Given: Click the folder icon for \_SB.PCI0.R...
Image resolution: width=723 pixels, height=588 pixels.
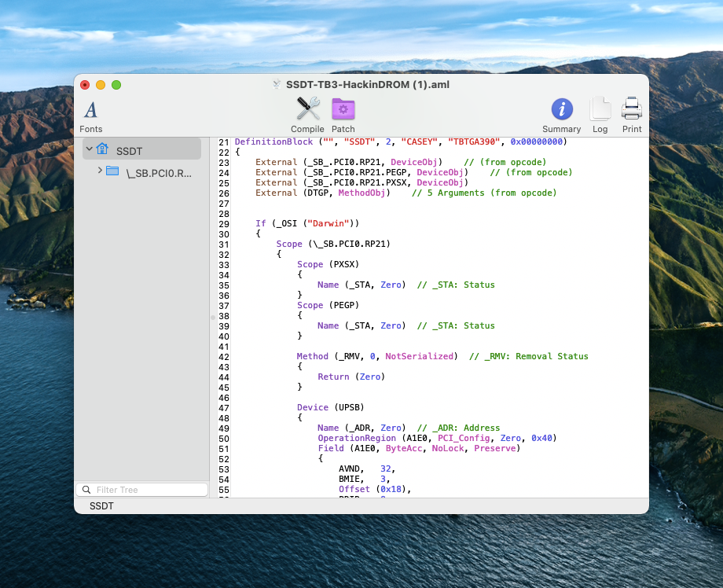Looking at the screenshot, I should 112,171.
